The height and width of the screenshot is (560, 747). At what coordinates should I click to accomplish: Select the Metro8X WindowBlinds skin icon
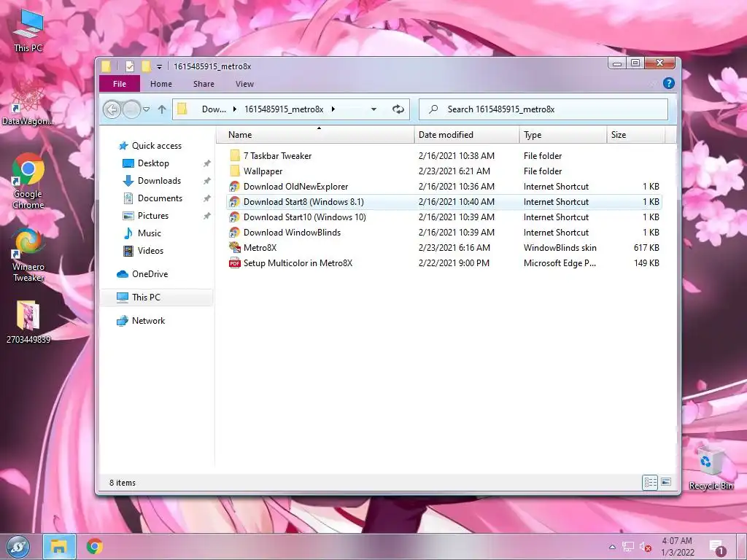(x=234, y=248)
